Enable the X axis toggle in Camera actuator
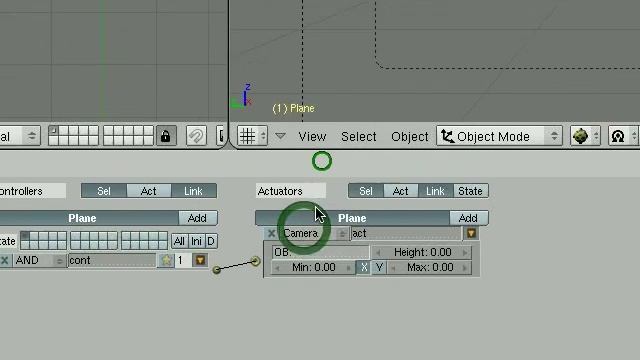Screen dimensions: 640x360 [x=364, y=267]
